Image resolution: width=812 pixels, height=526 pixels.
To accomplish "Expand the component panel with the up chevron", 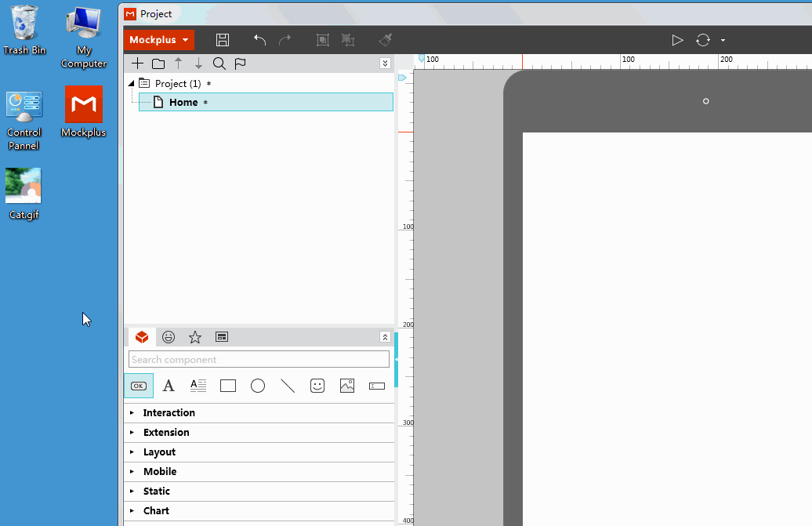I will pyautogui.click(x=385, y=337).
